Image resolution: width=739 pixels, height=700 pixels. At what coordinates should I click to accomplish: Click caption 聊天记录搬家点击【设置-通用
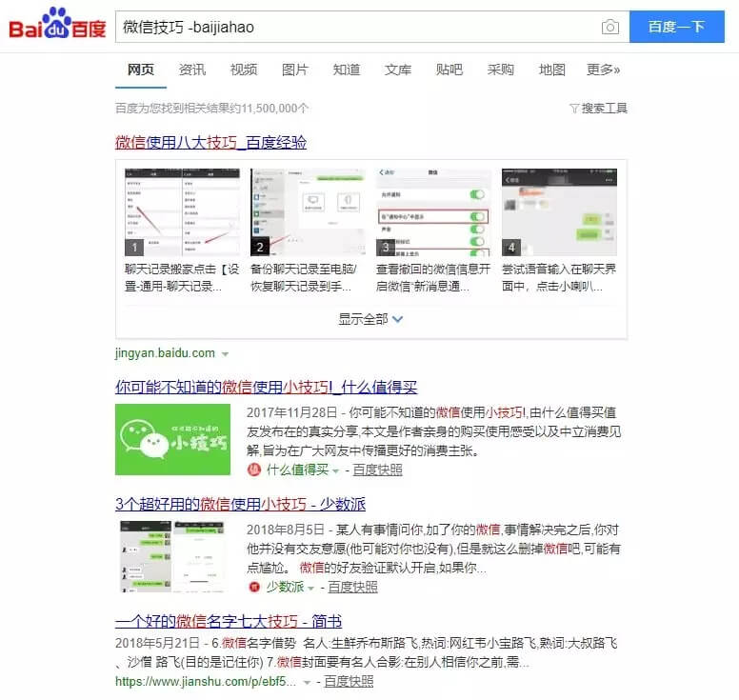coord(182,278)
